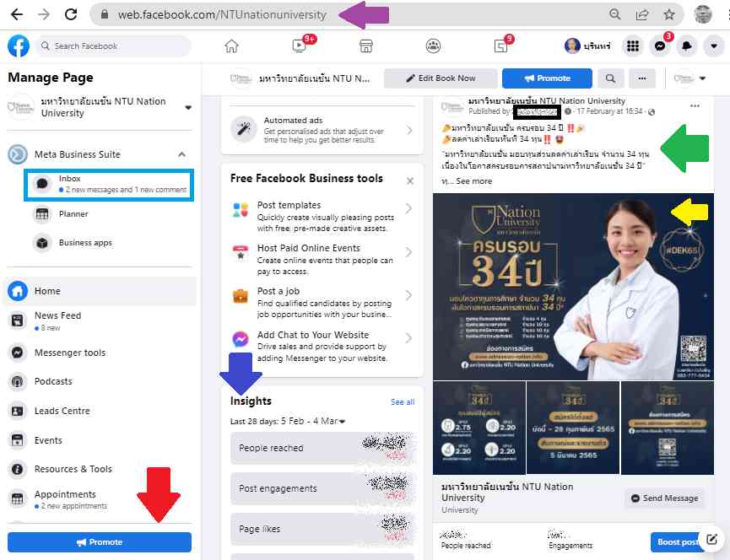Open the Facebook Home icon in top navigation
Viewport: 730px width, 560px height.
click(x=231, y=46)
